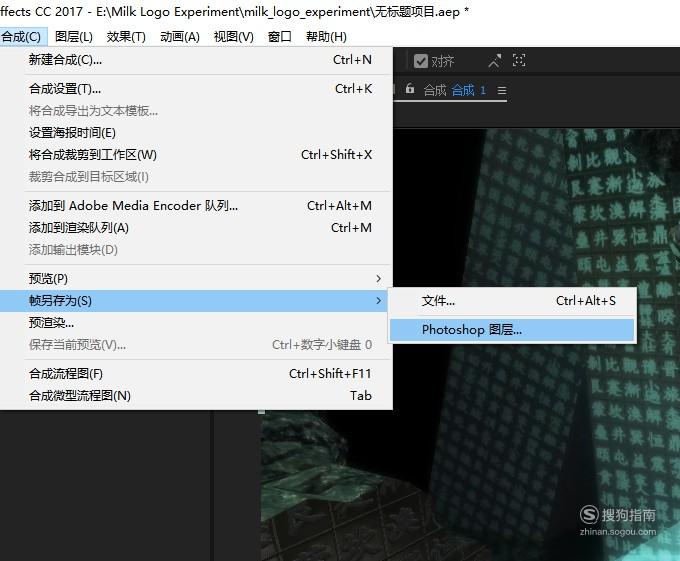Click the snap edges extend icon
Viewport: 680px width, 561px height.
(495, 61)
